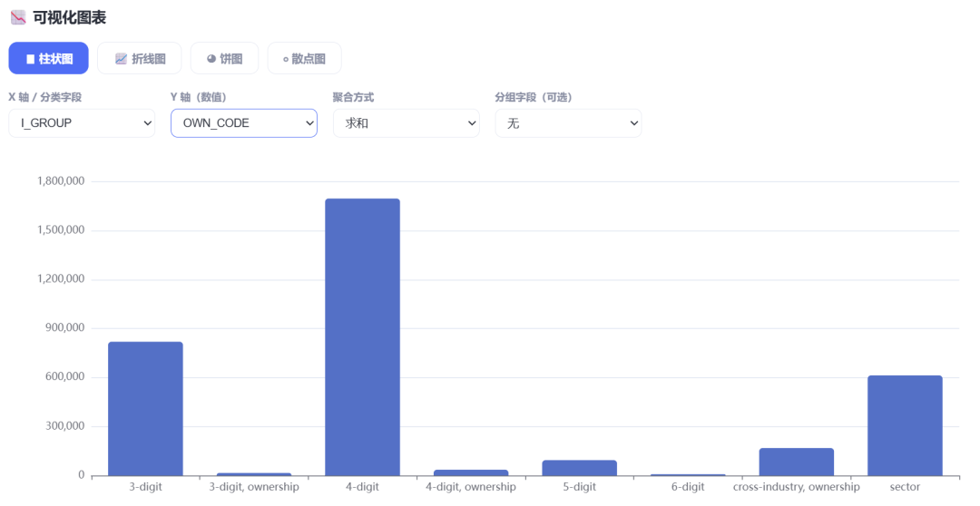Click the 1,500,000 y-axis label
Image resolution: width=980 pixels, height=506 pixels.
[61, 230]
